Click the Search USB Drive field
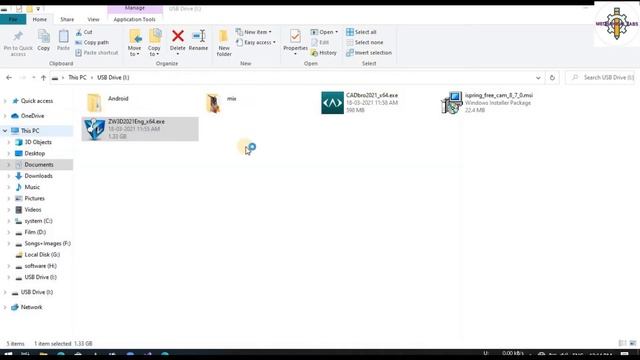 601,78
